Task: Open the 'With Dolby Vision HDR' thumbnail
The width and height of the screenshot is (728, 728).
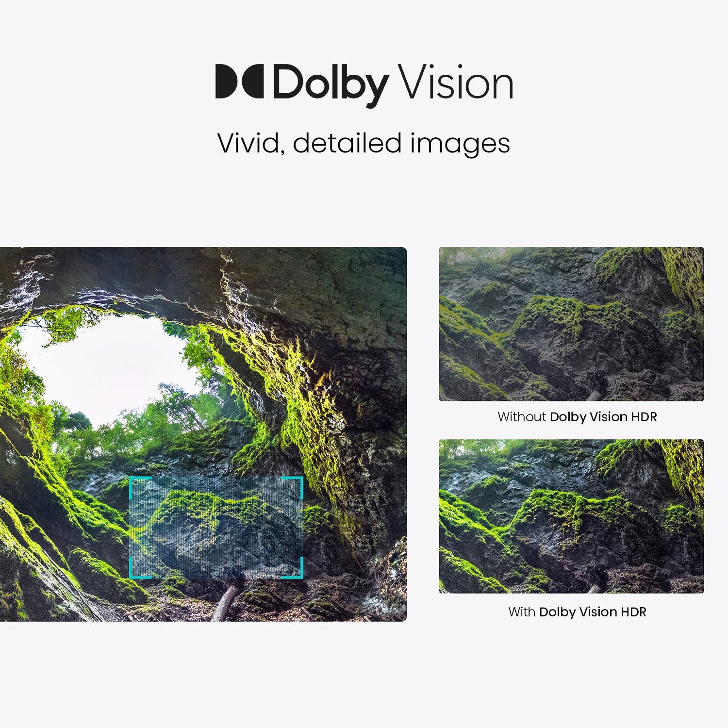Action: click(571, 516)
